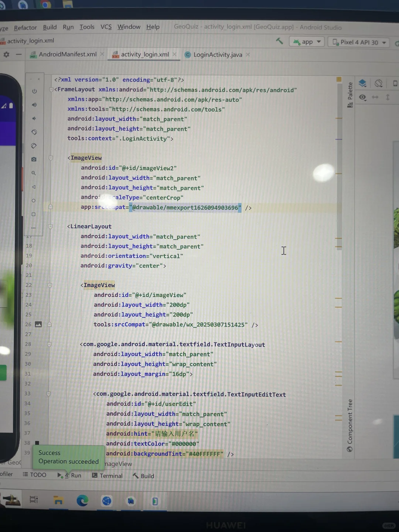Open the Tools menu

point(87,27)
